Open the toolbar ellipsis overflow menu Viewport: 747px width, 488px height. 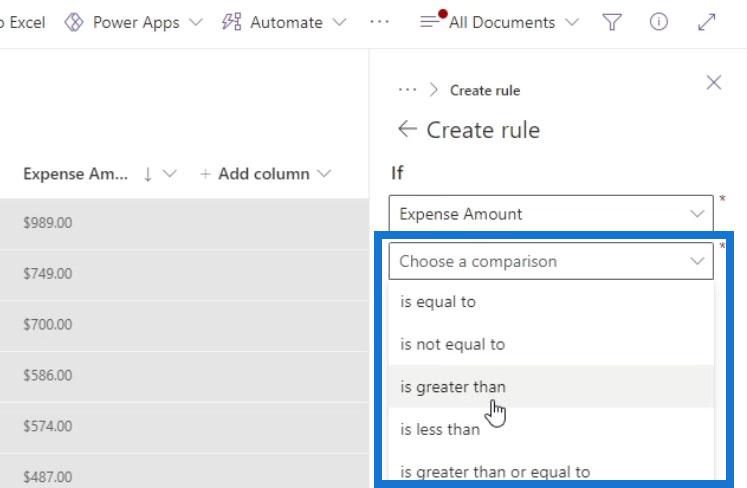coord(379,22)
